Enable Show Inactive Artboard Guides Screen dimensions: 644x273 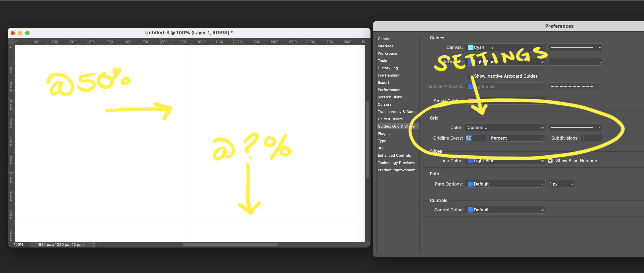(468, 76)
